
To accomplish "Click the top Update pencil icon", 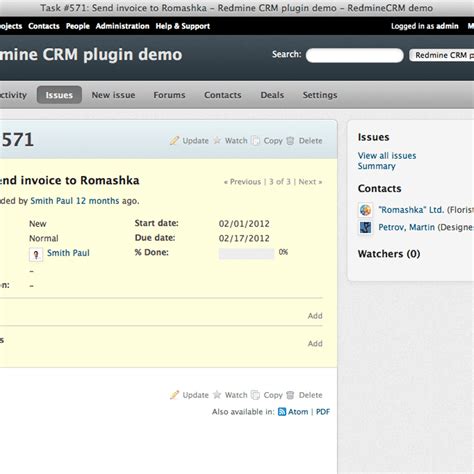I will pyautogui.click(x=174, y=140).
